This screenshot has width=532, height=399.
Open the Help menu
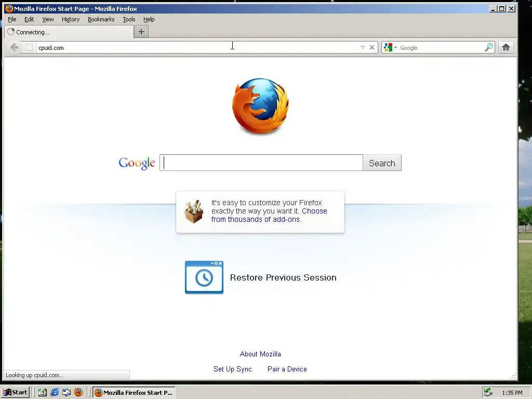149,19
